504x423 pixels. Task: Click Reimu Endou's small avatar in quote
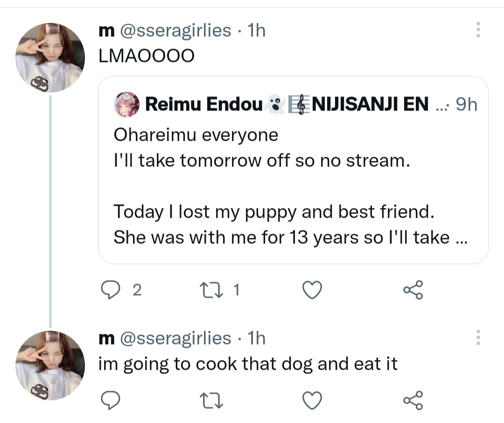(x=126, y=104)
